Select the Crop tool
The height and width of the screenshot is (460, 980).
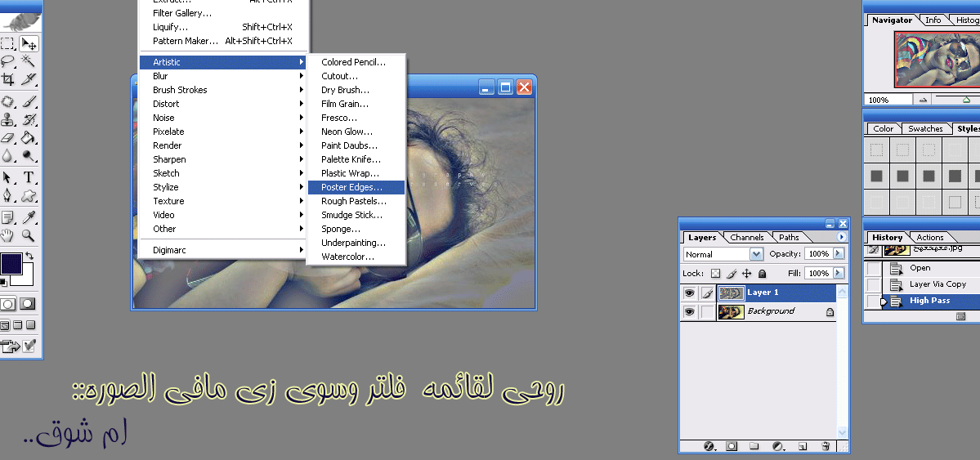(x=8, y=80)
